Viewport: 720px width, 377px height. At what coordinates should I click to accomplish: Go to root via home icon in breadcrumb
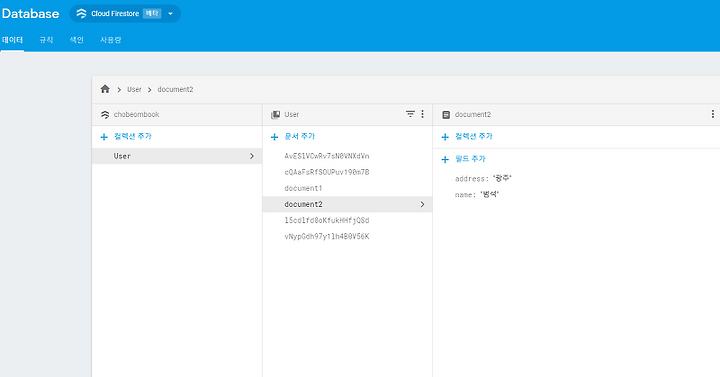click(105, 89)
